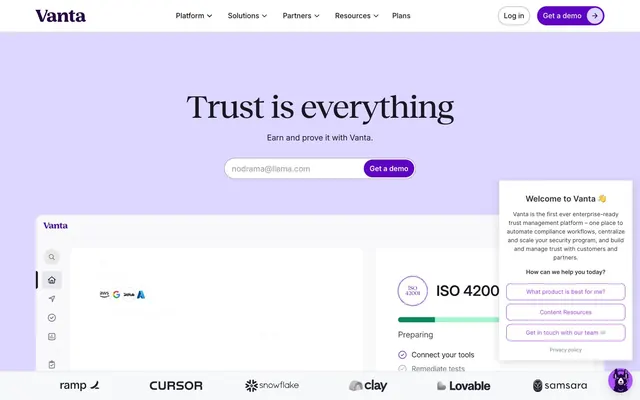Toggle the Remediate tests checkmark
640x400 pixels.
click(402, 368)
